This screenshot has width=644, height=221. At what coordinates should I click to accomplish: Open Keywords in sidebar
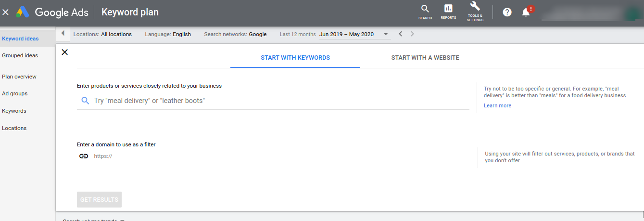[14, 111]
